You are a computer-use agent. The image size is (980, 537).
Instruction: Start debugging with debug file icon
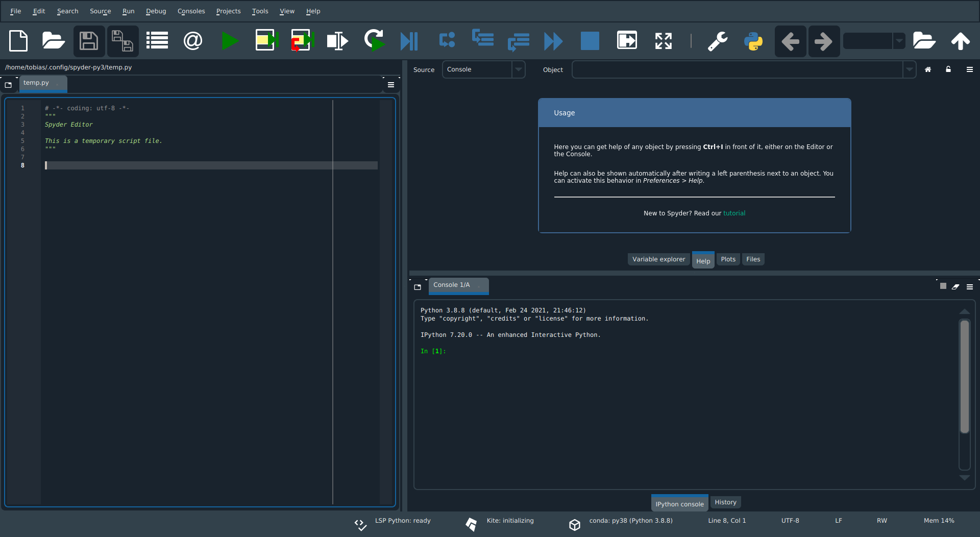(409, 41)
